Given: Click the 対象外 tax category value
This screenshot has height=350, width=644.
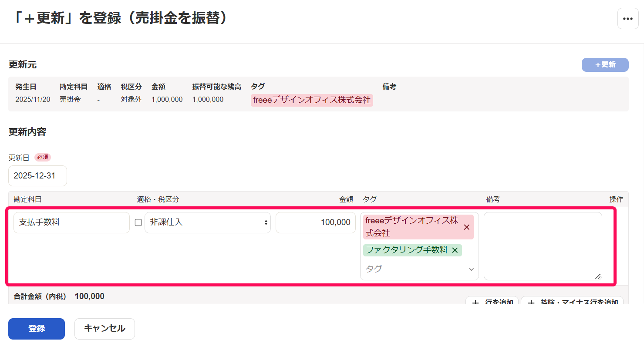Looking at the screenshot, I should tap(131, 100).
